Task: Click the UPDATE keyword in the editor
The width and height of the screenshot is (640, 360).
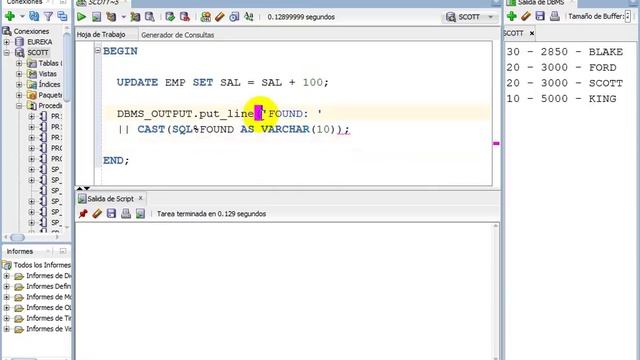Action: tap(137, 82)
